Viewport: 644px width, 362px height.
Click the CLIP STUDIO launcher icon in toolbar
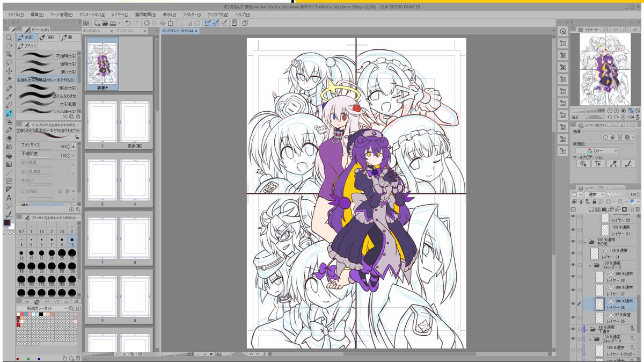click(x=86, y=23)
